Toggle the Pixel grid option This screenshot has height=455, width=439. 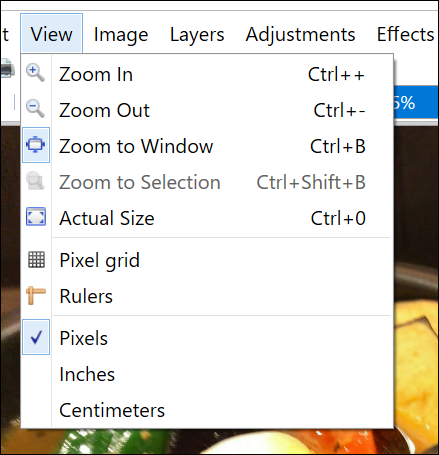(x=207, y=260)
